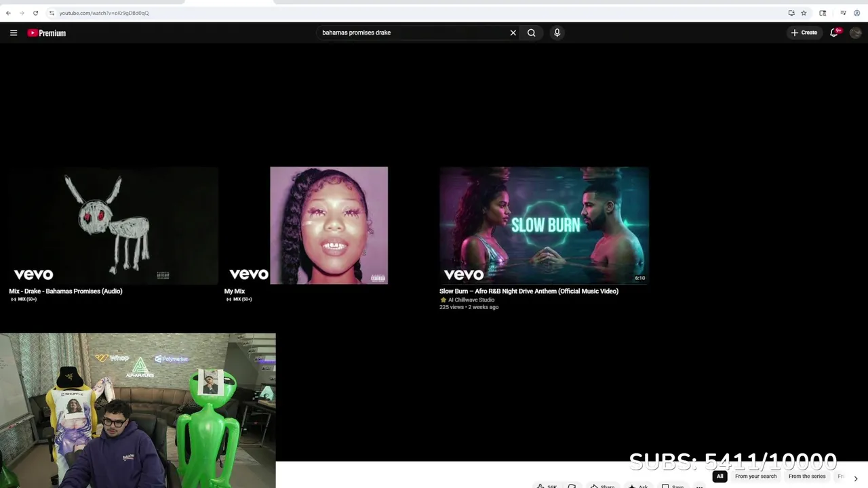
Task: Click the "225 views • 2 weeks ago" text
Action: point(469,307)
